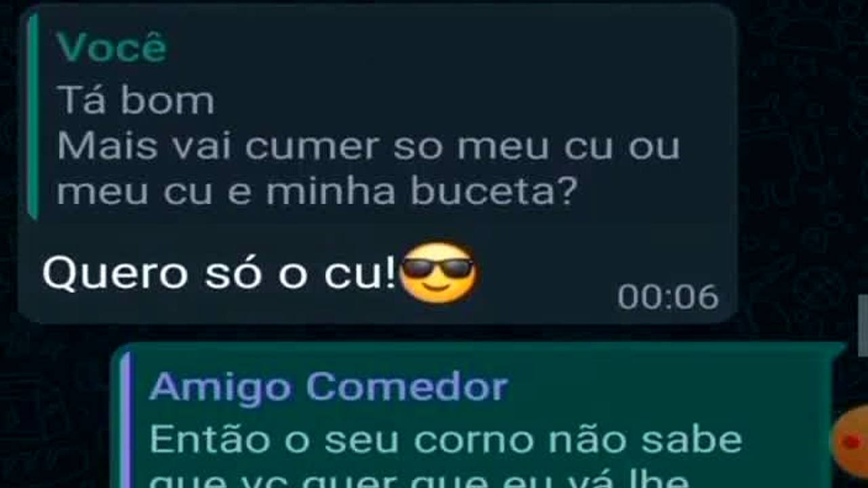Tap the dark incoming message bubble
Image resolution: width=868 pixels, height=488 pixels.
pyautogui.click(x=377, y=163)
